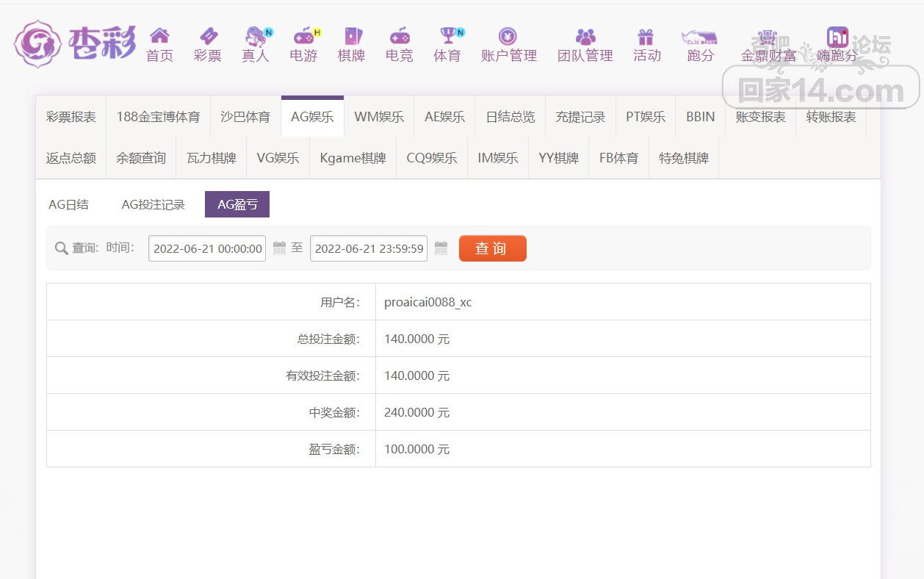Screen dimensions: 924x579
Task: Select the WM娱乐 tab
Action: [379, 117]
